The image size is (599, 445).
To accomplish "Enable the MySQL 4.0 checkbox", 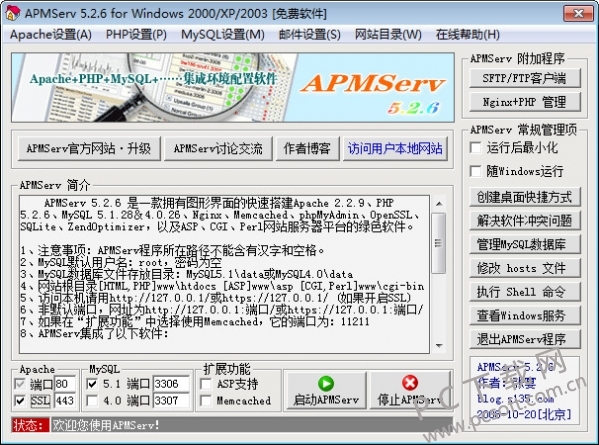I will (x=92, y=400).
